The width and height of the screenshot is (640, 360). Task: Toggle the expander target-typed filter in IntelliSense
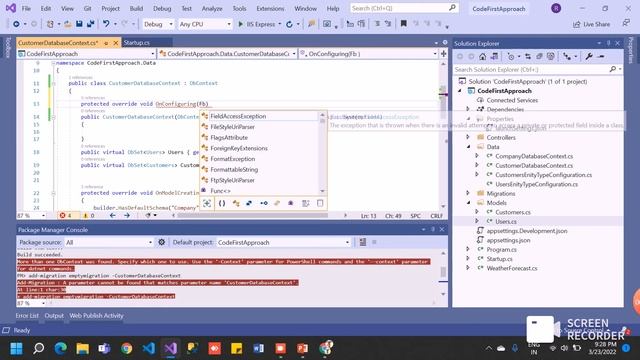[x=207, y=203]
